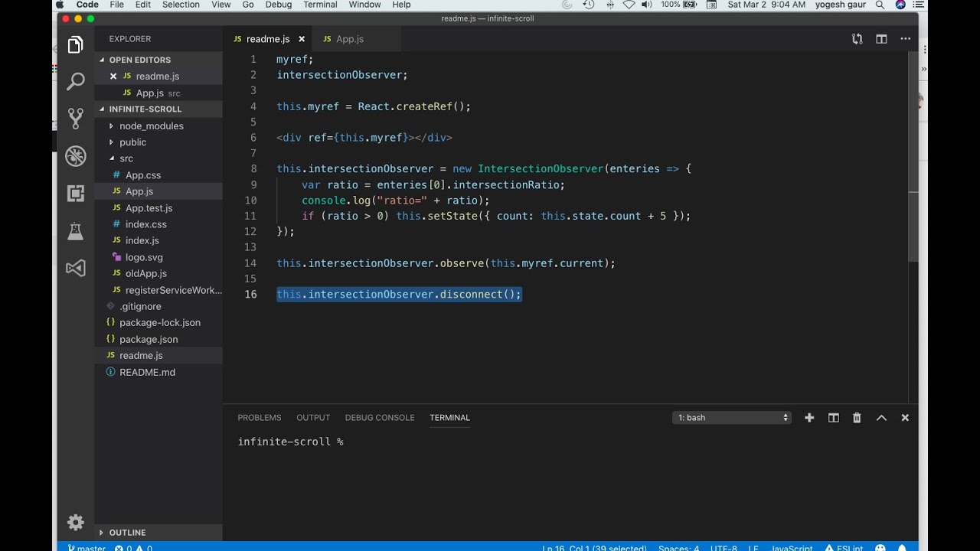Click the Open Changes editor icon
This screenshot has width=980, height=551.
click(x=857, y=39)
